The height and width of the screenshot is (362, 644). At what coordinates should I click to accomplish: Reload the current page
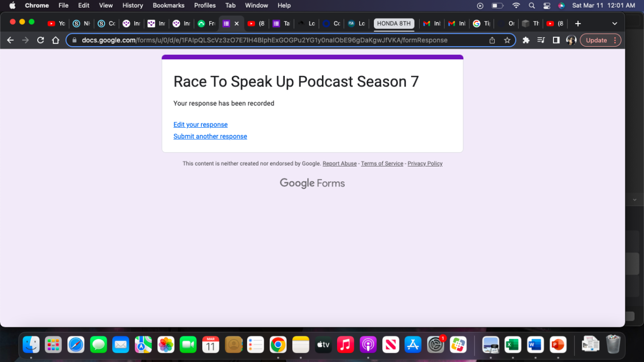pyautogui.click(x=41, y=40)
